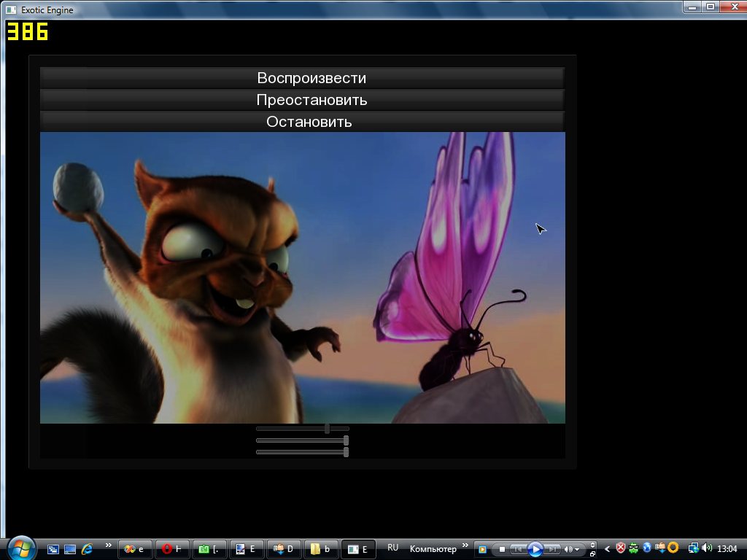Click the RU language indicator
Viewport: 747px width, 560px height.
(x=393, y=548)
